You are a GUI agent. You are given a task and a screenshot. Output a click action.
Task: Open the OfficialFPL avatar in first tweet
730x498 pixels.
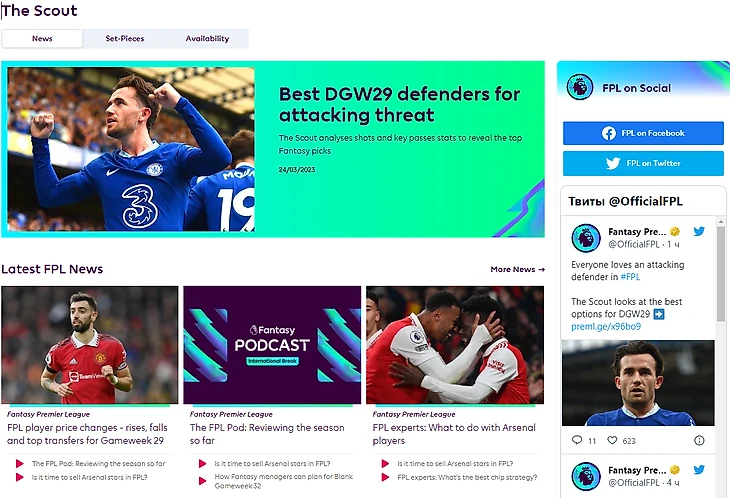[x=586, y=238]
